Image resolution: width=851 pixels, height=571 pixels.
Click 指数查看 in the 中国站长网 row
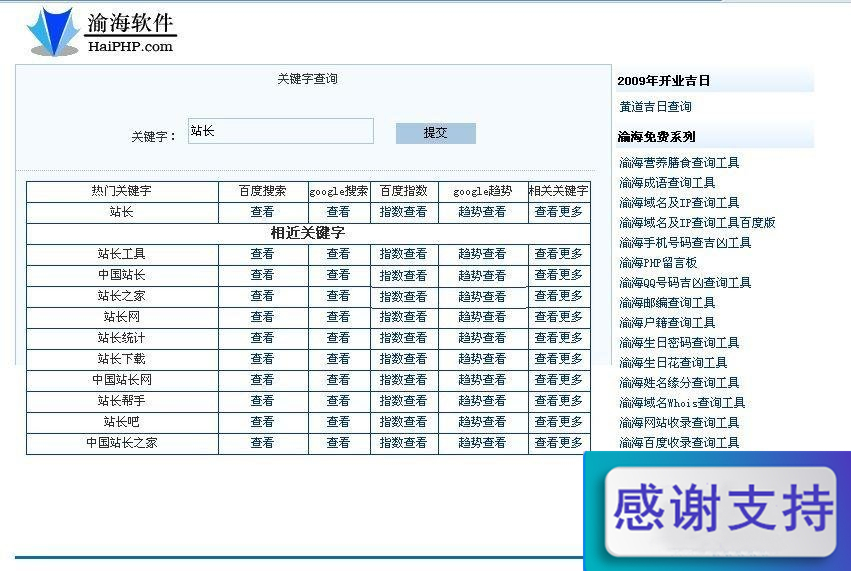pyautogui.click(x=403, y=379)
